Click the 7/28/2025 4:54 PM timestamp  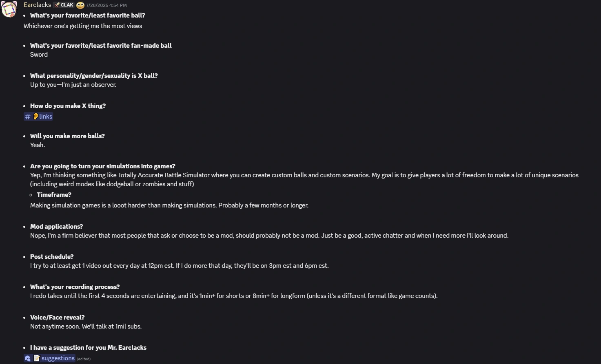tap(106, 5)
